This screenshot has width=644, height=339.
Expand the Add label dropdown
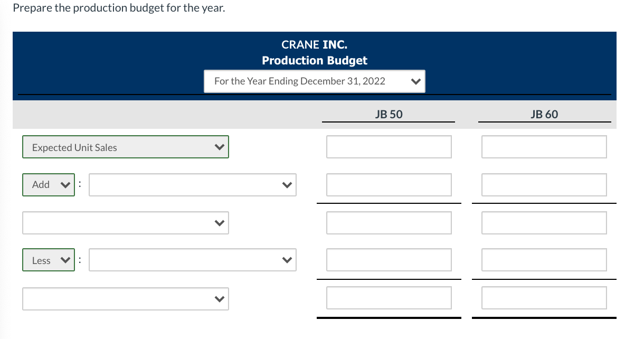48,185
